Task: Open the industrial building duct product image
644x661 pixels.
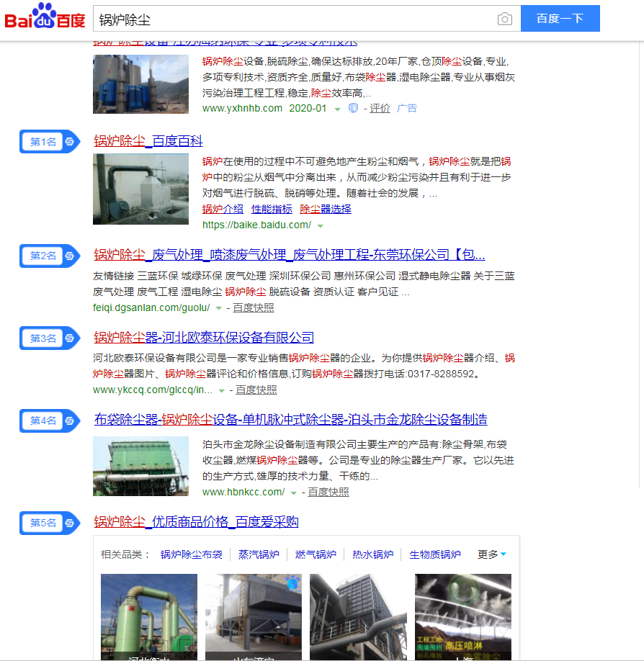Action: 358,617
